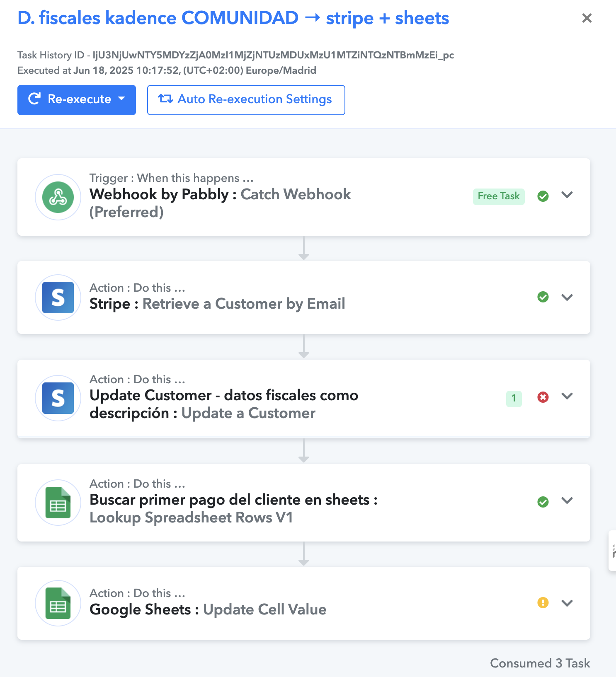Click the yellow warning icon on Update Cell Value

543,602
